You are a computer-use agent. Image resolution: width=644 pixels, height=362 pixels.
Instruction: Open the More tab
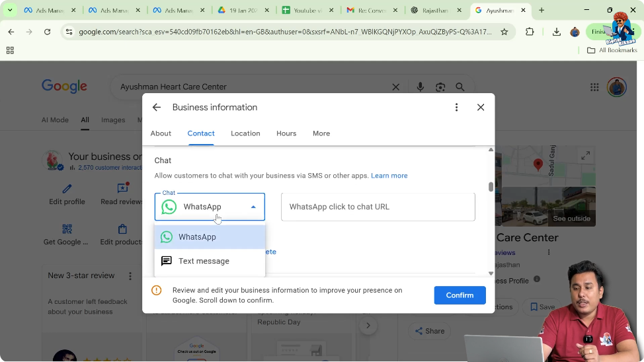point(321,133)
